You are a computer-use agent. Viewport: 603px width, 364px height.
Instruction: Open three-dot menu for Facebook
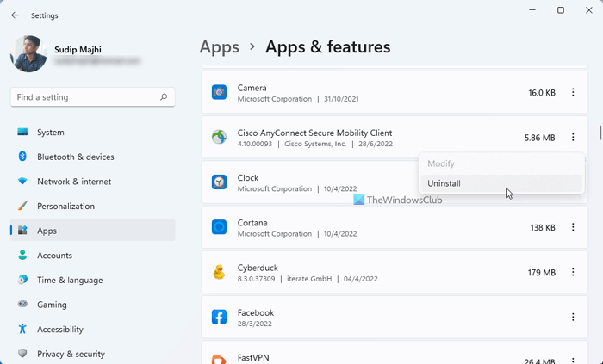pos(573,317)
